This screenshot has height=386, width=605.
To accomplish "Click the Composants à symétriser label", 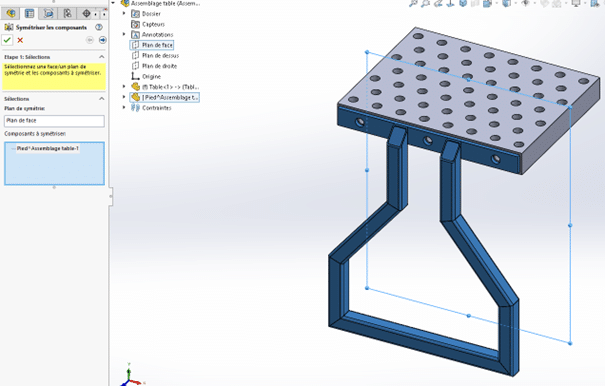I will point(35,134).
